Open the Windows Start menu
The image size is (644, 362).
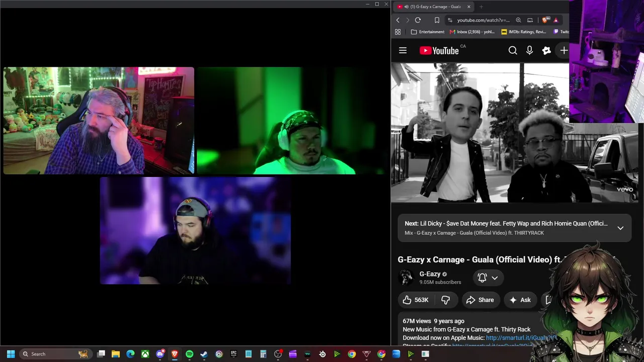point(11,354)
